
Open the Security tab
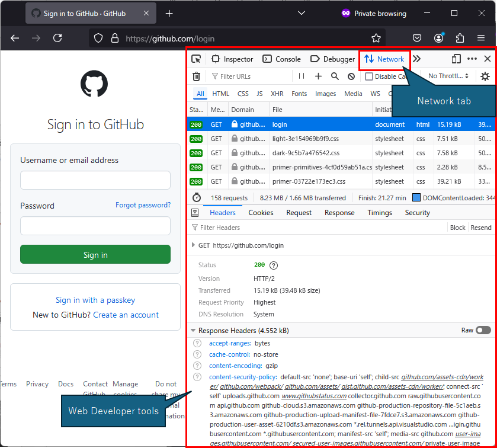(x=417, y=213)
